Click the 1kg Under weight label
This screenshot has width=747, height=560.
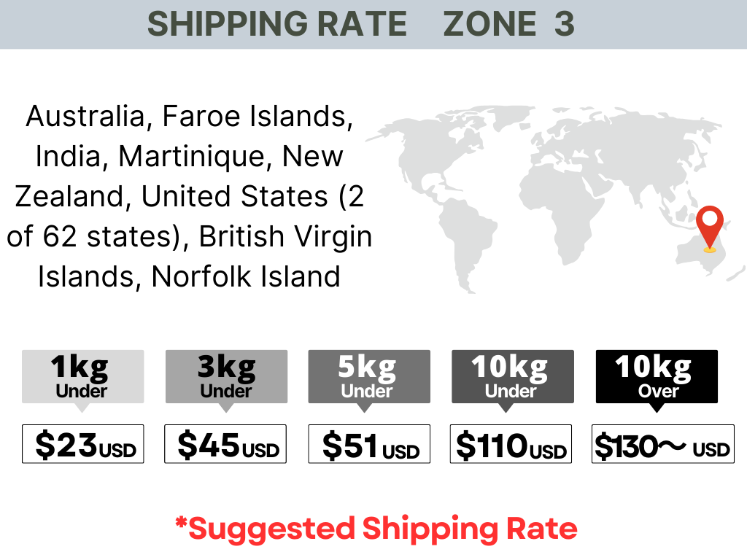(x=82, y=376)
